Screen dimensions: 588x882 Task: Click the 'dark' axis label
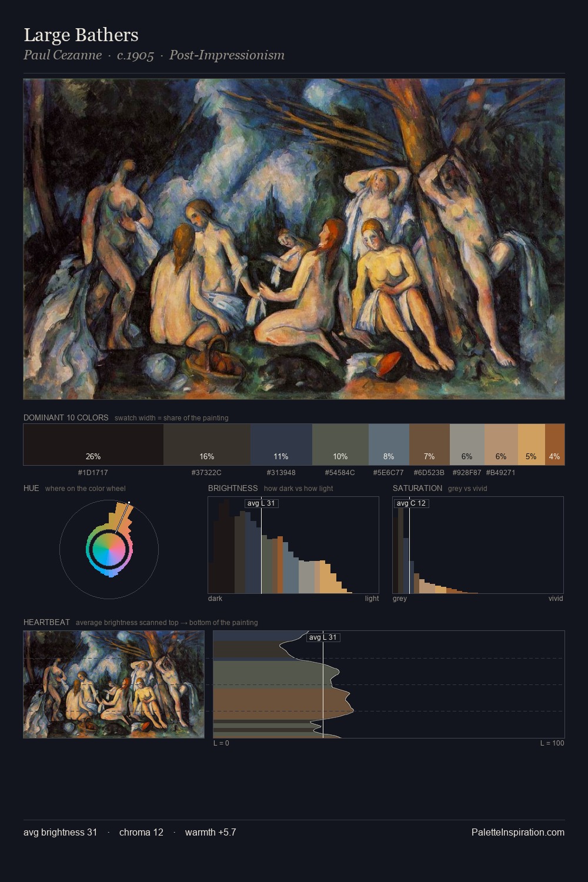click(x=215, y=599)
